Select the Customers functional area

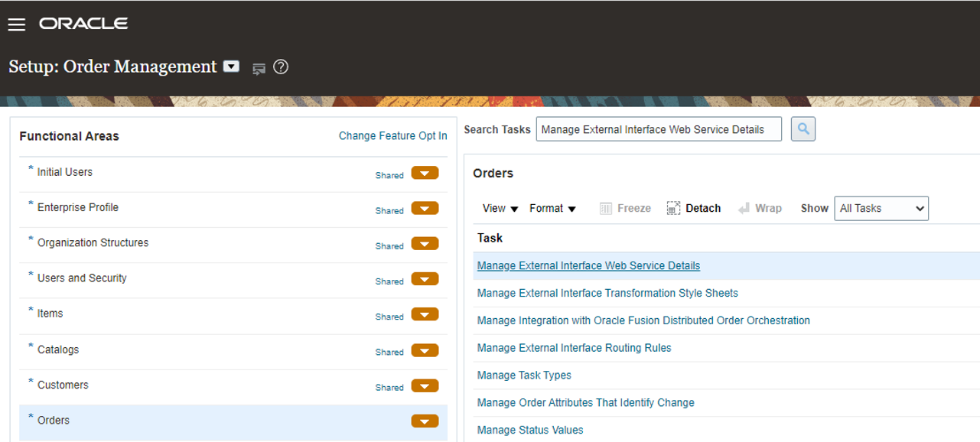pos(63,385)
